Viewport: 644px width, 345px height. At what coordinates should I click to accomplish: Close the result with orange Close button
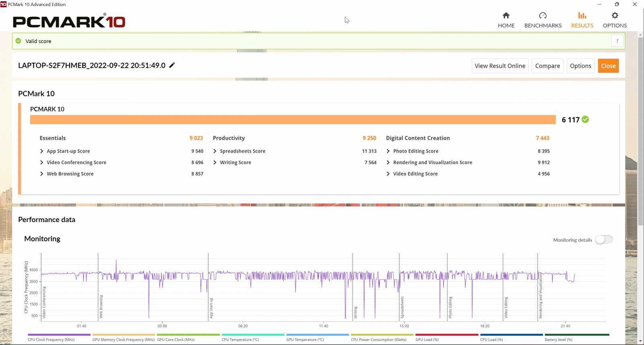pyautogui.click(x=608, y=66)
